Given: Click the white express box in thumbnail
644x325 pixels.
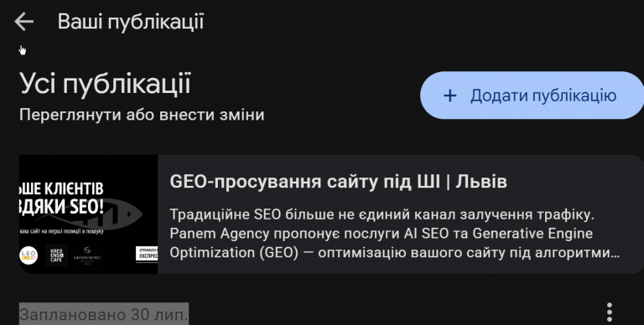Looking at the screenshot, I should tap(147, 254).
